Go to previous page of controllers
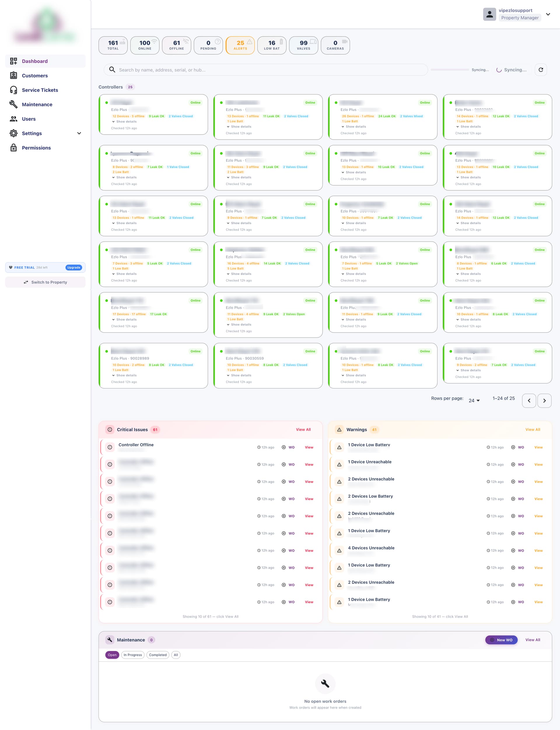The width and height of the screenshot is (560, 730). coord(529,400)
